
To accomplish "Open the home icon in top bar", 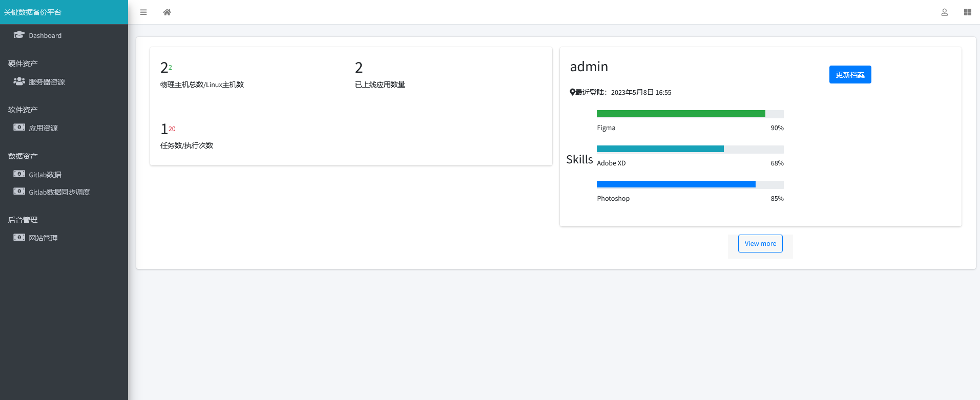I will pyautogui.click(x=167, y=12).
